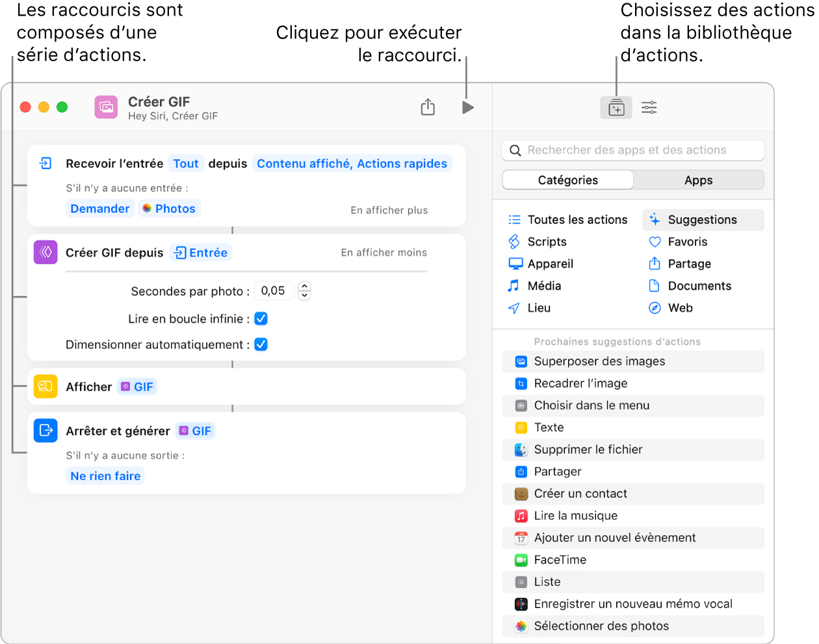Run the Créer GIF shortcut
819x644 pixels.
coord(467,107)
